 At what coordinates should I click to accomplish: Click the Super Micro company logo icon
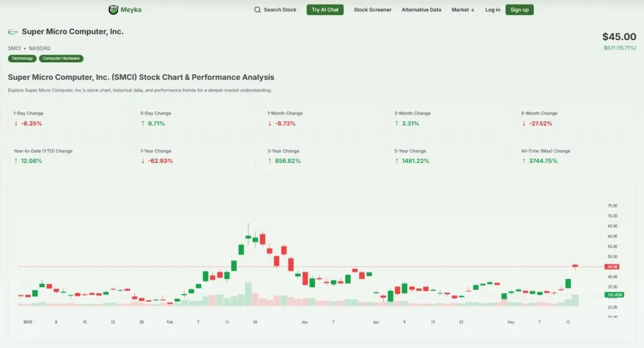pyautogui.click(x=13, y=31)
